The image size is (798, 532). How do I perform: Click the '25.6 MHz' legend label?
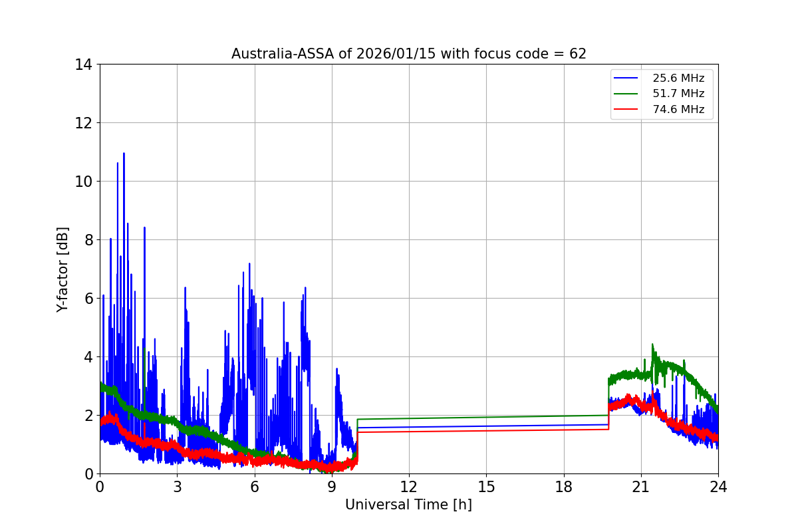point(678,78)
